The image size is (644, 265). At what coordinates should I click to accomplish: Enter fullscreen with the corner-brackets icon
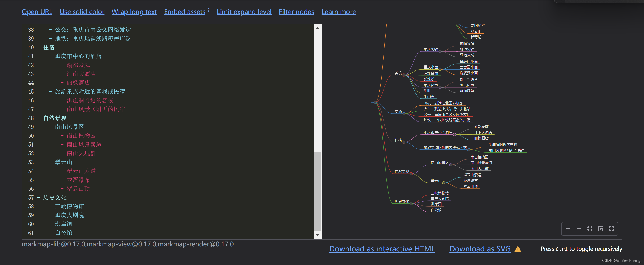pos(611,229)
